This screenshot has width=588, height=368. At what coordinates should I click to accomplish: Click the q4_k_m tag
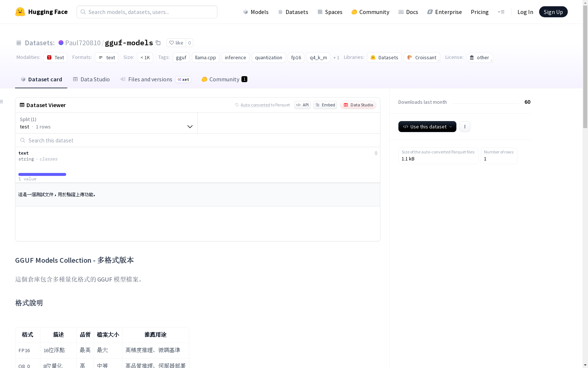tap(318, 57)
